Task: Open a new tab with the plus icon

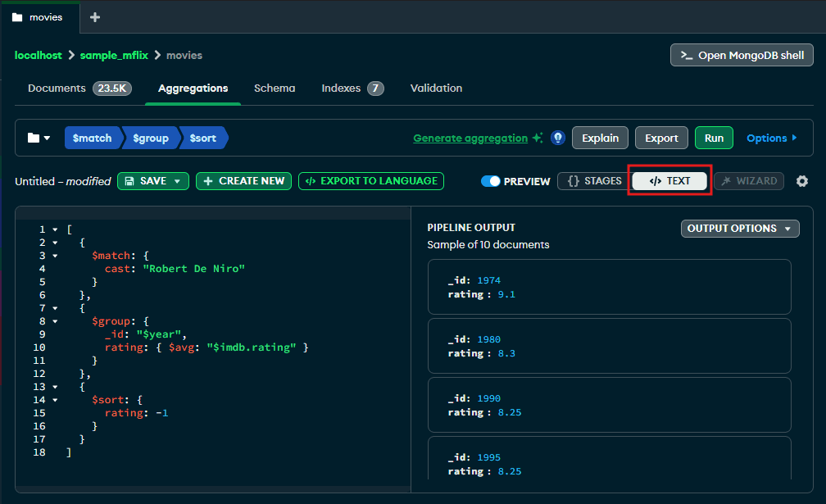Action: click(93, 16)
